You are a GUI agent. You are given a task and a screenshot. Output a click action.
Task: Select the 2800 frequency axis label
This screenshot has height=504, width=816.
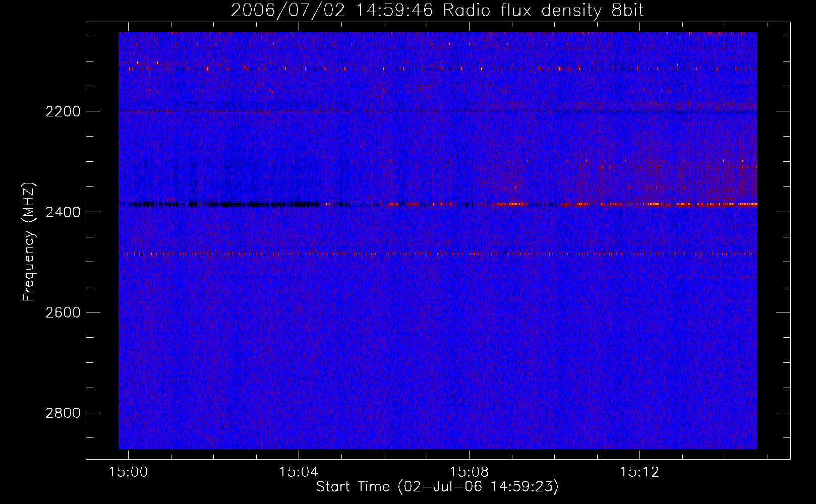63,413
